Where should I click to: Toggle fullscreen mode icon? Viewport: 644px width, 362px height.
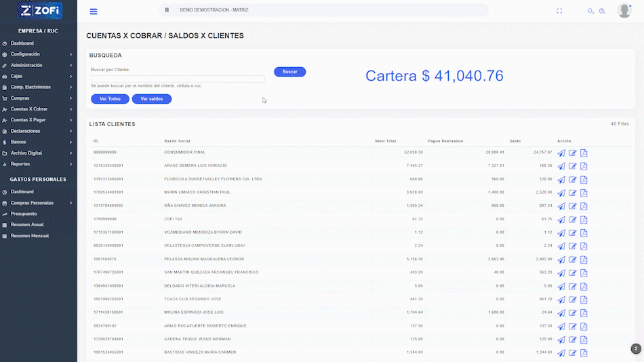tap(559, 11)
